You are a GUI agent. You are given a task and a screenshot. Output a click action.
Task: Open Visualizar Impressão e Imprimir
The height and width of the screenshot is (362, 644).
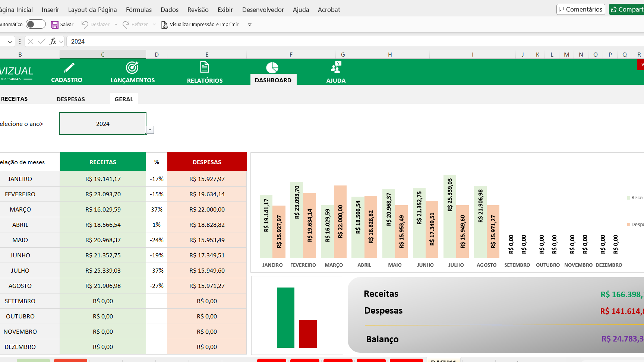(200, 25)
